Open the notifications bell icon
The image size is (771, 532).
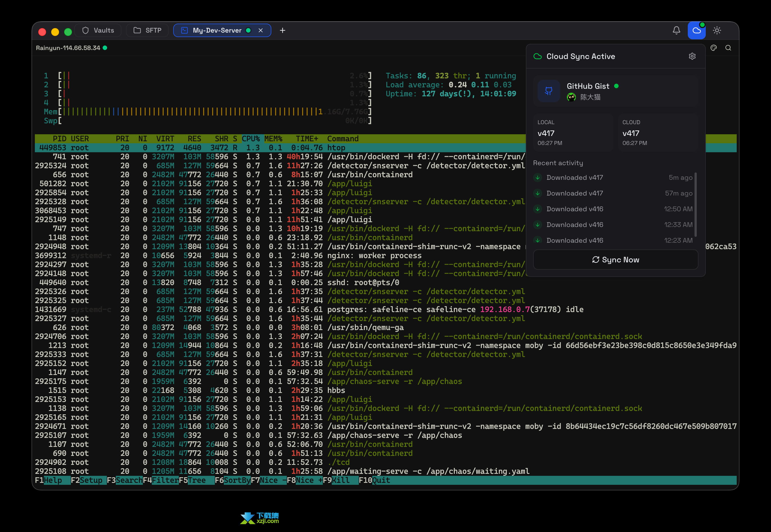pos(676,30)
